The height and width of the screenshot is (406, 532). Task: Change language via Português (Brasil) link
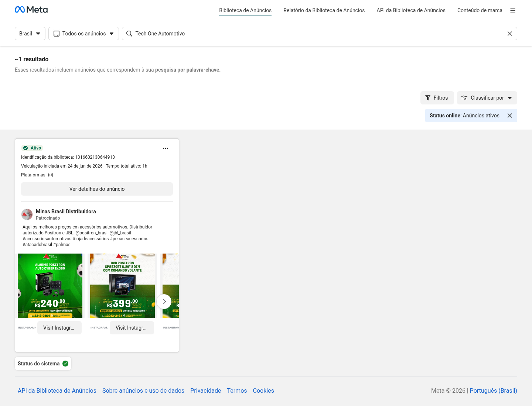point(493,390)
